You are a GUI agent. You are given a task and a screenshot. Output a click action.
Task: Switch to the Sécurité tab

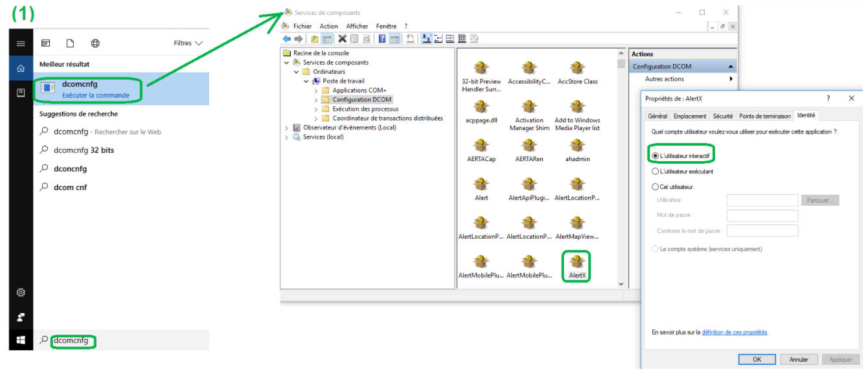[x=722, y=116]
